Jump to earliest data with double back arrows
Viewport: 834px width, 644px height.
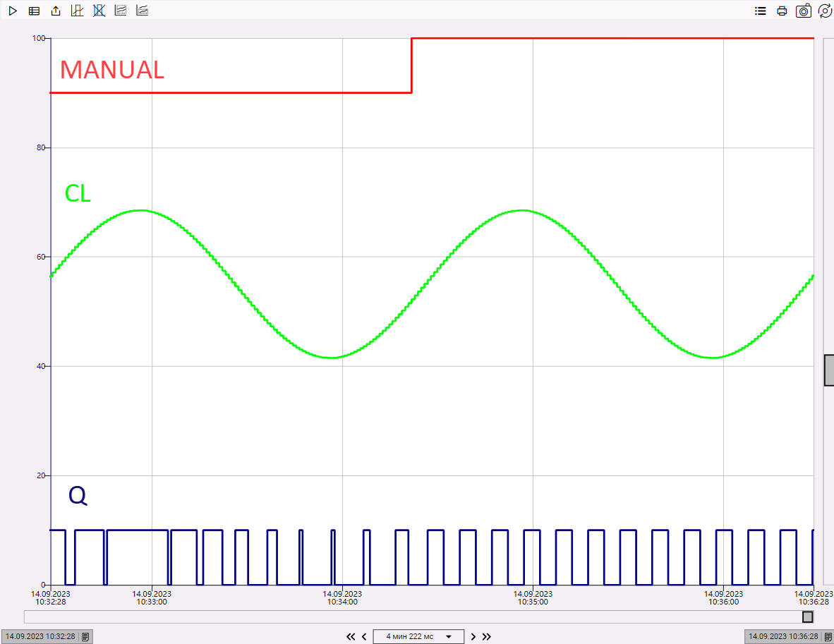pyautogui.click(x=351, y=636)
